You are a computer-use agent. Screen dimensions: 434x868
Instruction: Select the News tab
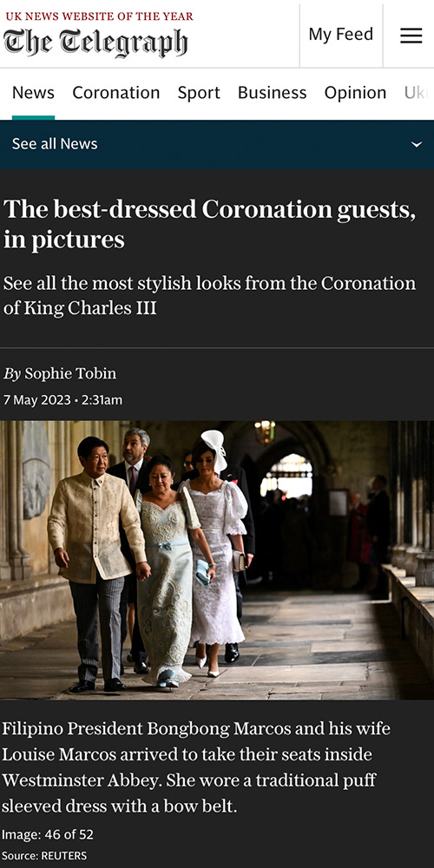pyautogui.click(x=33, y=93)
